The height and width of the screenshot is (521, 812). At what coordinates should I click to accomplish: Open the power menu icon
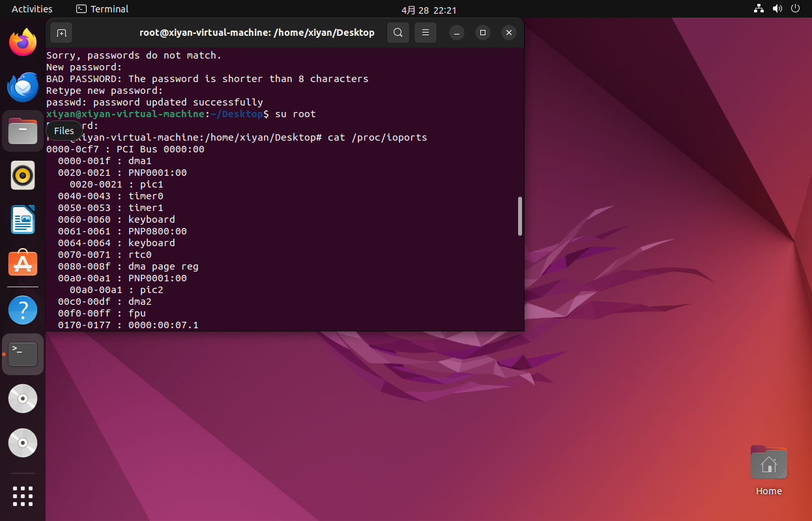tap(795, 9)
